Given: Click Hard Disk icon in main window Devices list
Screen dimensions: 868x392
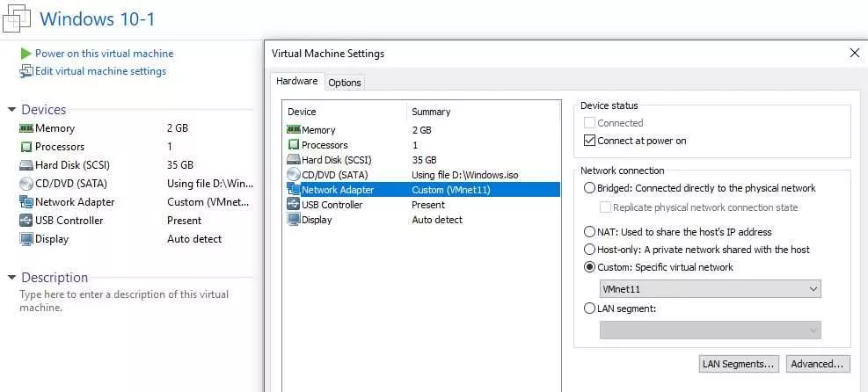Looking at the screenshot, I should pos(26,165).
